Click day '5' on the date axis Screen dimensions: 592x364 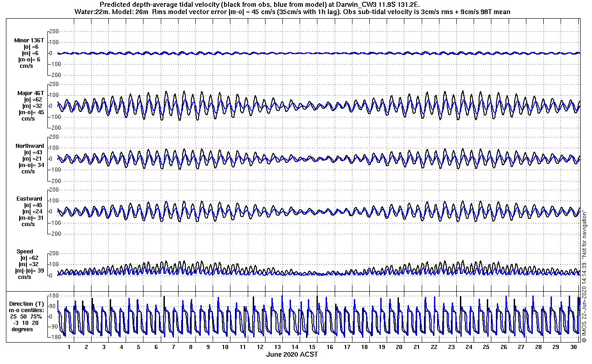[x=138, y=347]
